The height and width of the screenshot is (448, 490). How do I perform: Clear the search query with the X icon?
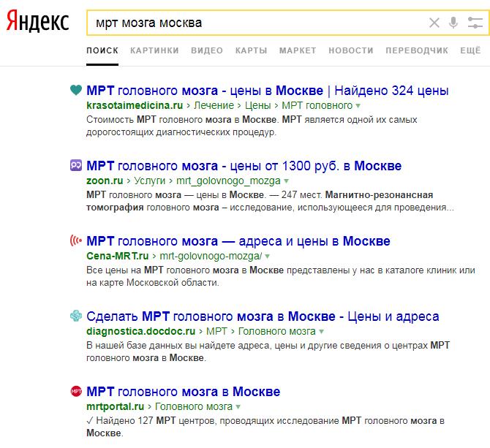[x=434, y=23]
